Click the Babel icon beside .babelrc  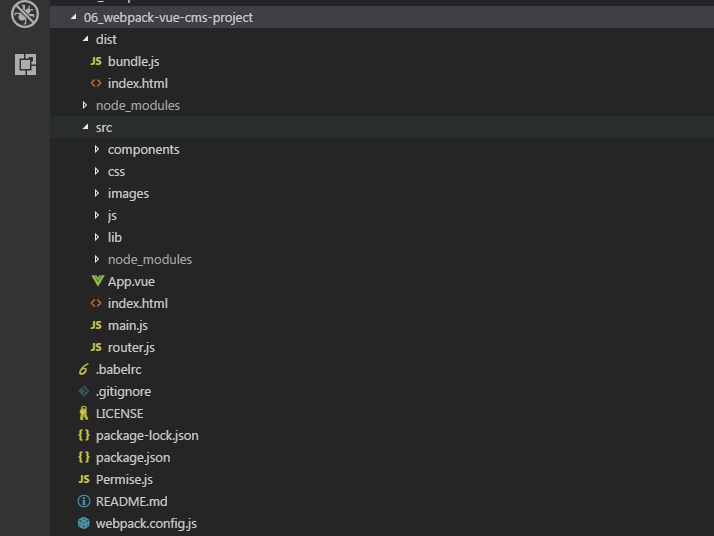tap(84, 369)
